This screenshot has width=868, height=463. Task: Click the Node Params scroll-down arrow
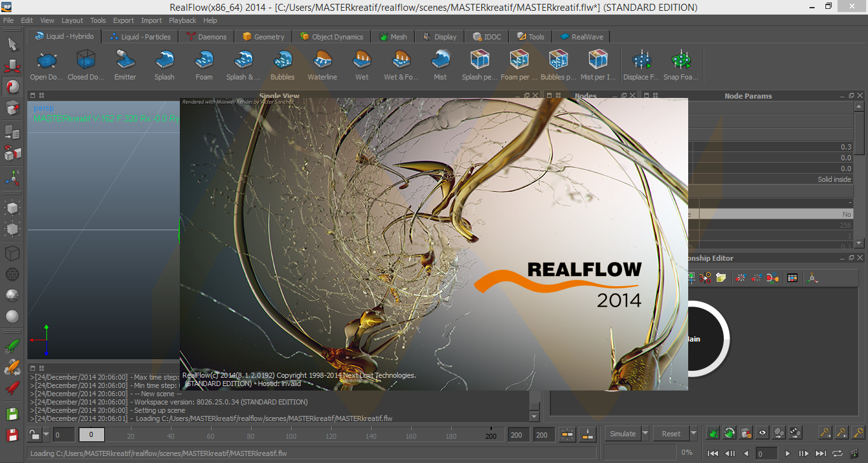(x=859, y=243)
